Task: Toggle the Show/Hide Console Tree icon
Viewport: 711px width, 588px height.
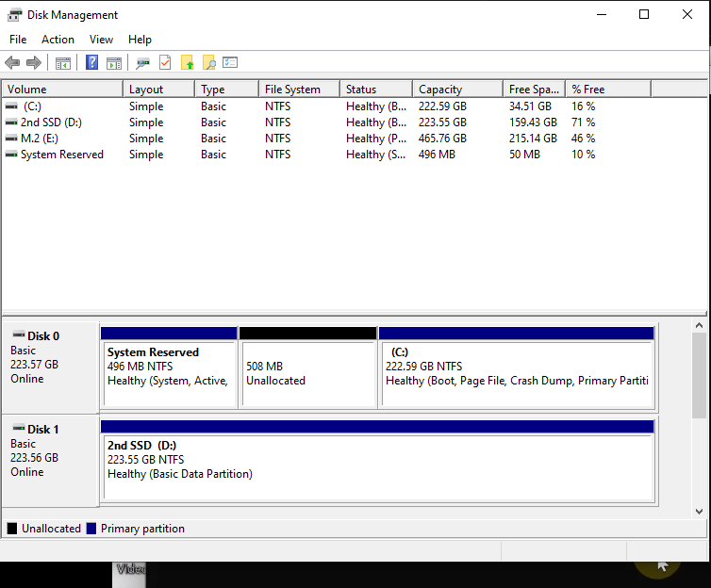Action: tap(63, 63)
